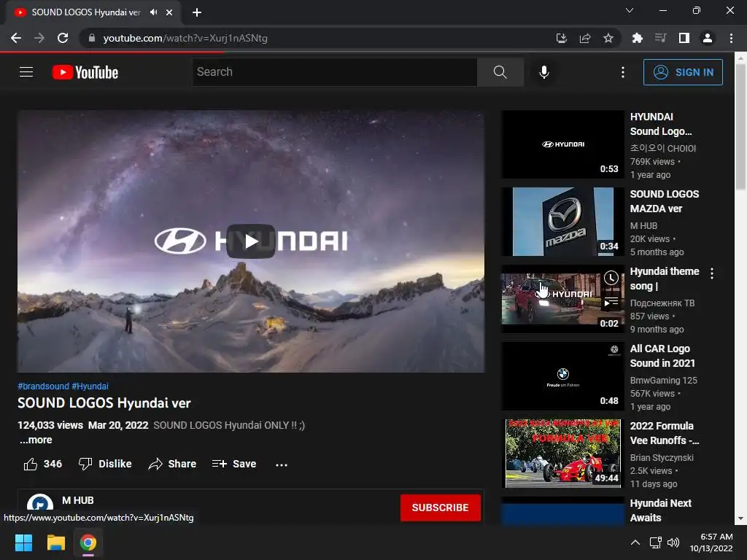Screen dimensions: 747x560
Task: Subscribe to M HUB channel
Action: pyautogui.click(x=440, y=507)
